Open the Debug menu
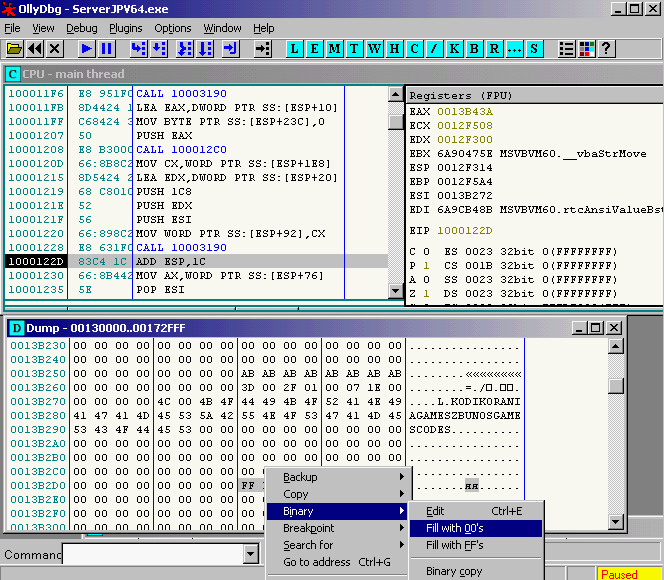This screenshot has height=580, width=664. (82, 28)
